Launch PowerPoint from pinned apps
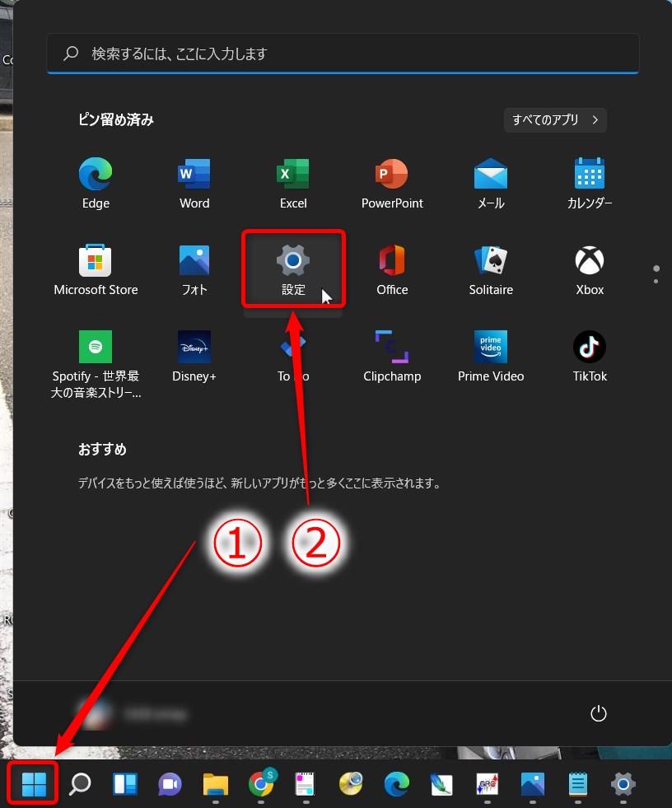The width and height of the screenshot is (672, 808). point(392,184)
